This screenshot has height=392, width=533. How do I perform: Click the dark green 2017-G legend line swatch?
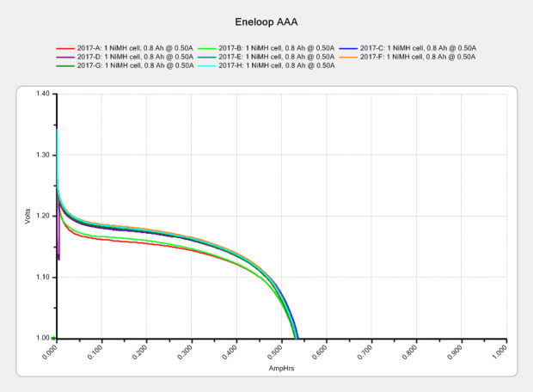65,65
